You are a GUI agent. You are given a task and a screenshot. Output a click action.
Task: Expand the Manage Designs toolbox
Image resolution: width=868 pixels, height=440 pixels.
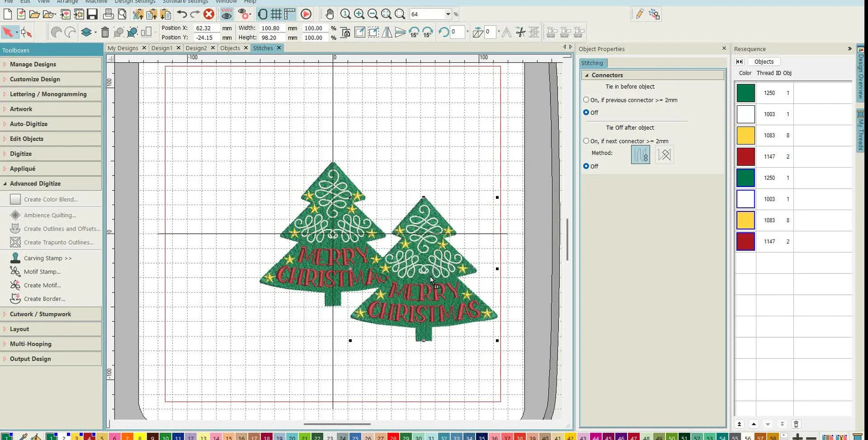click(x=51, y=64)
